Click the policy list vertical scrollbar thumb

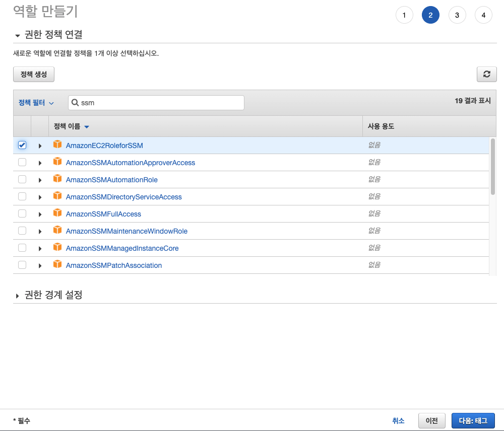click(493, 166)
